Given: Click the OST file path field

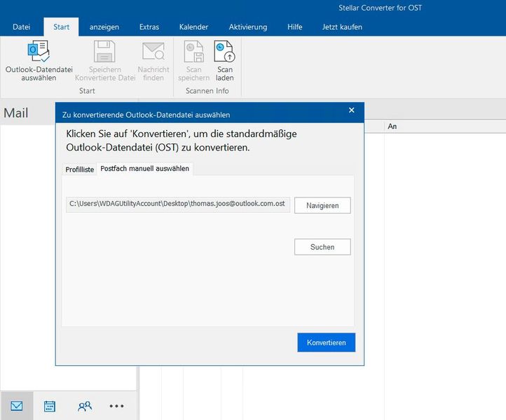Looking at the screenshot, I should click(x=178, y=204).
